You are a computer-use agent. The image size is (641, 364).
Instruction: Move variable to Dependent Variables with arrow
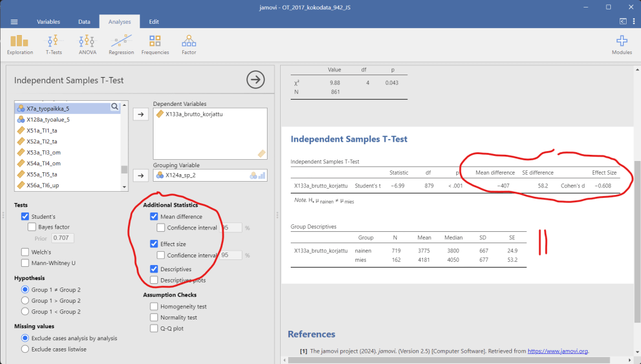click(141, 114)
